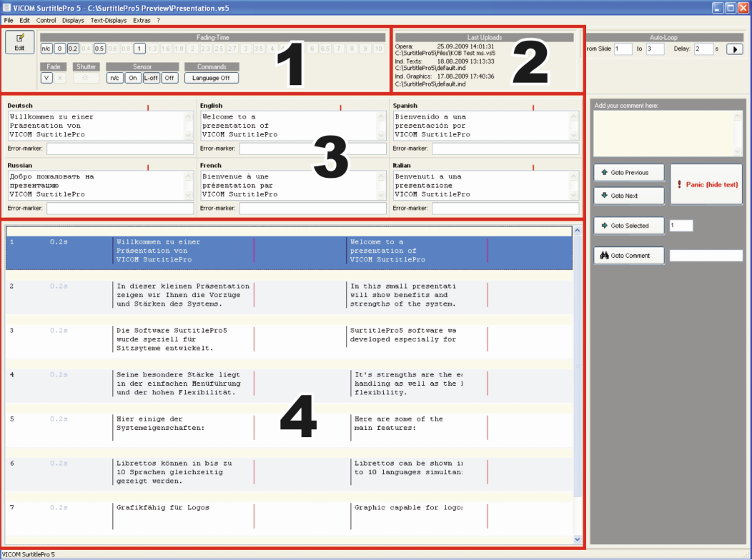Click English text 'In this small presentati'

pyautogui.click(x=403, y=286)
